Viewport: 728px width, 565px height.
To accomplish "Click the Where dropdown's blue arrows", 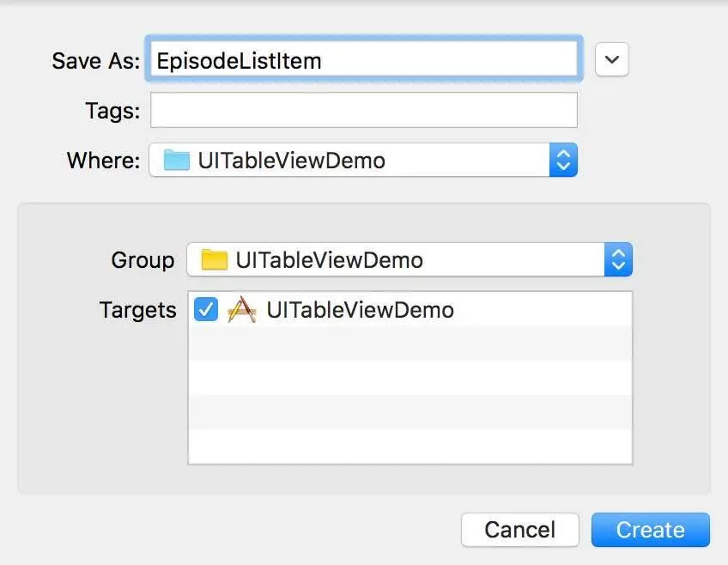I will [563, 160].
